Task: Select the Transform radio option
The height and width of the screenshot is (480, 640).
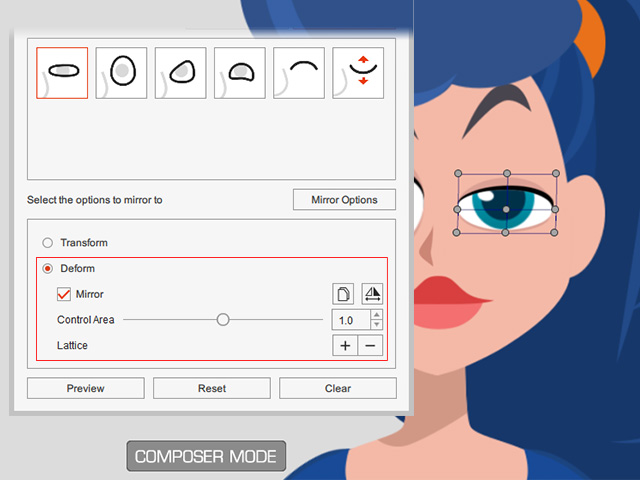Action: (47, 243)
